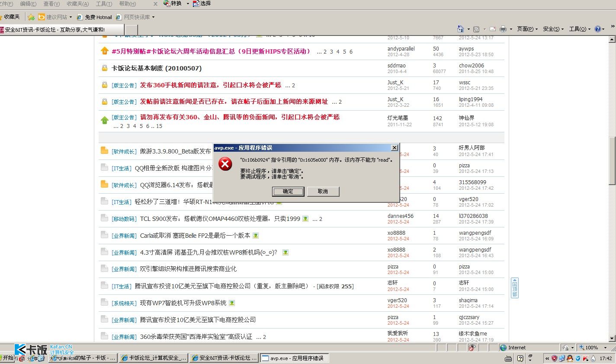The width and height of the screenshot is (616, 364).
Task: Open author andyparallel's profile link
Action: click(x=401, y=49)
